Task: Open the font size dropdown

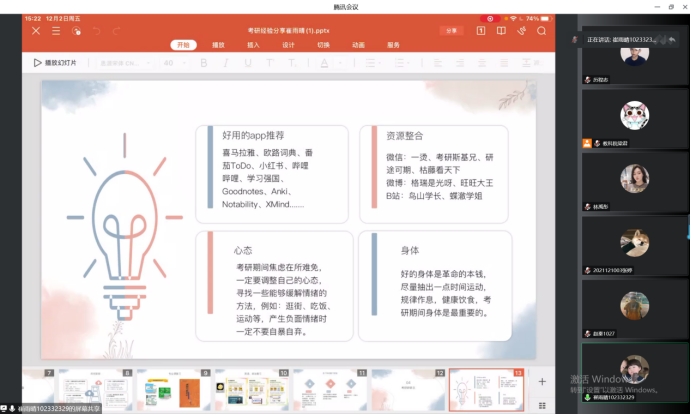Action: (182, 63)
